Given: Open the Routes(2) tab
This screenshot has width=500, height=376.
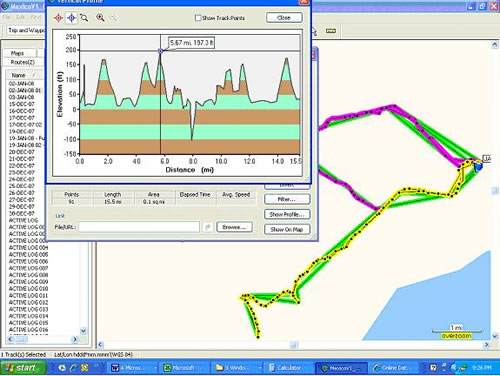Looking at the screenshot, I should [x=22, y=62].
